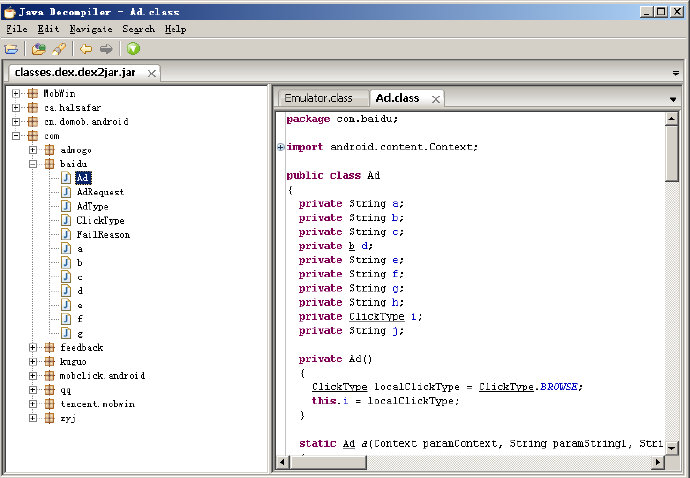690x478 pixels.
Task: Follow the ClickType link in field declaration
Action: tap(377, 316)
